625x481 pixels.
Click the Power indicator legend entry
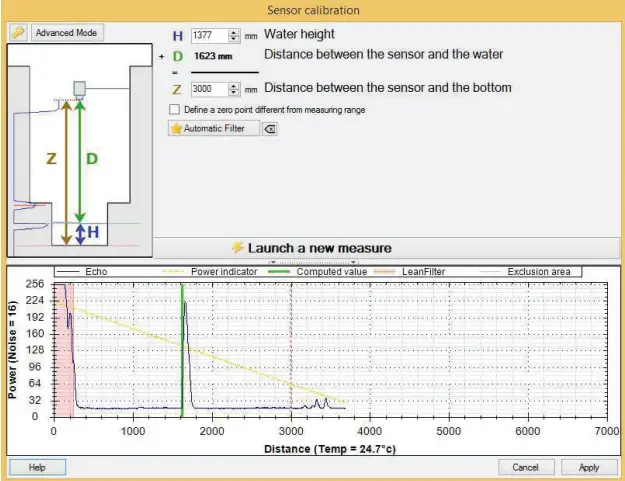(210, 272)
